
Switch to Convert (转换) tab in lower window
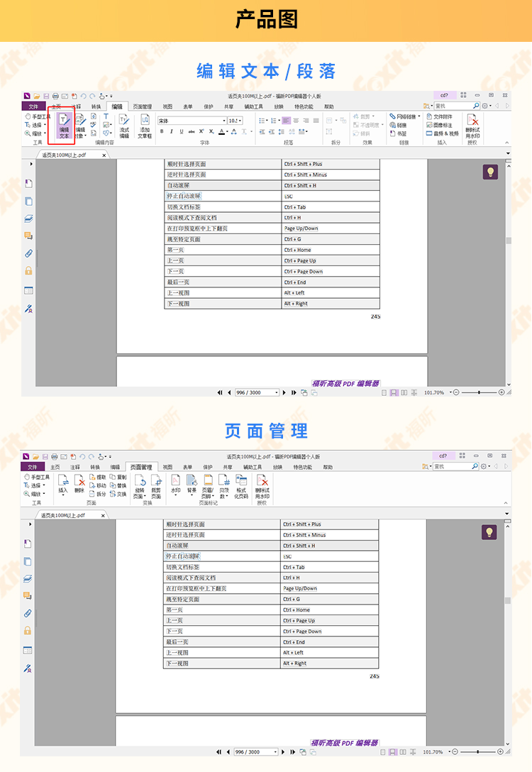(95, 467)
